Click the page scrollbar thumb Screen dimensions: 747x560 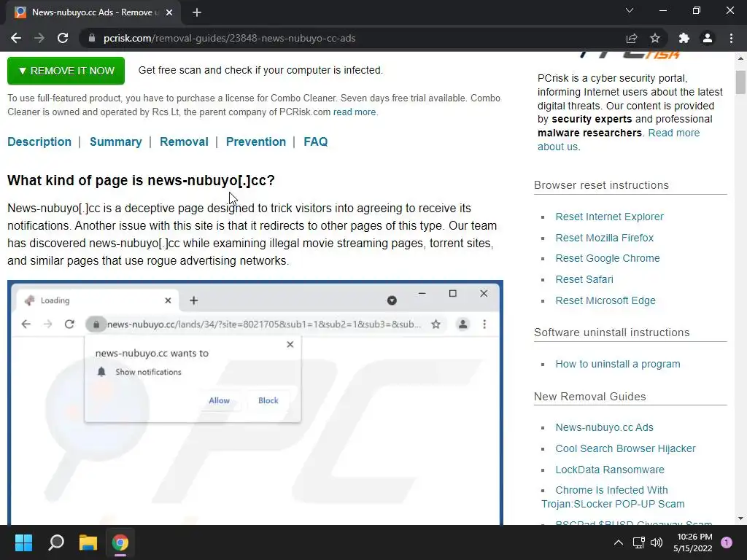pyautogui.click(x=740, y=82)
